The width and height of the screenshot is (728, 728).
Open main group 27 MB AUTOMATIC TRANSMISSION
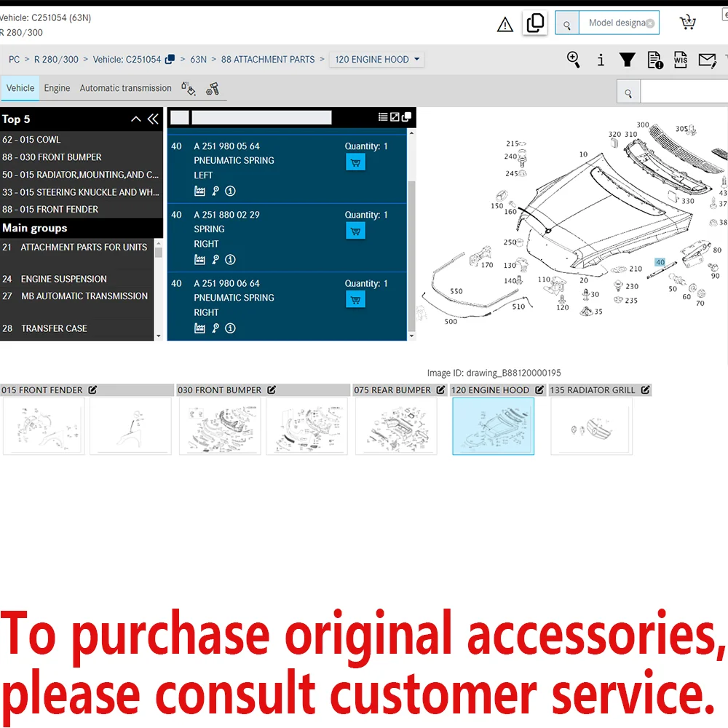coord(76,296)
